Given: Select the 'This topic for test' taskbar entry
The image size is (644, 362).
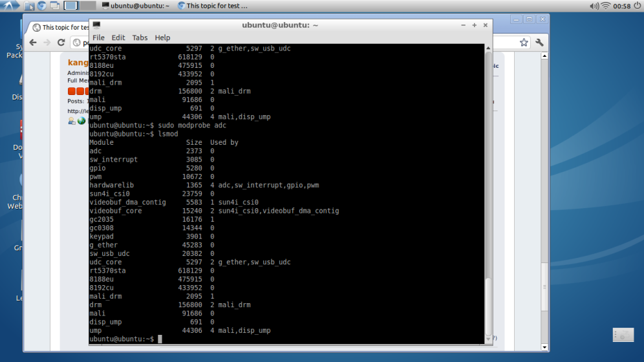Looking at the screenshot, I should pyautogui.click(x=213, y=6).
